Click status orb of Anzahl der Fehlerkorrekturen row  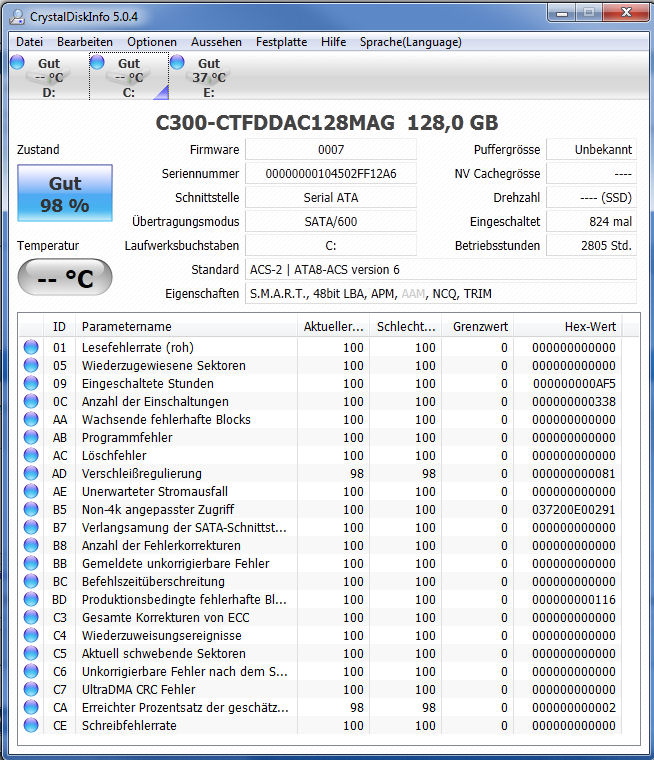click(31, 545)
